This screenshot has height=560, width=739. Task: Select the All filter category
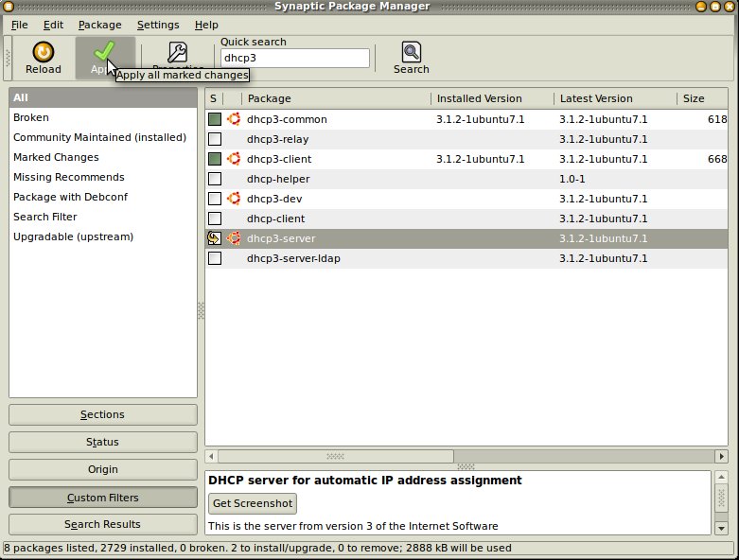[x=103, y=97]
